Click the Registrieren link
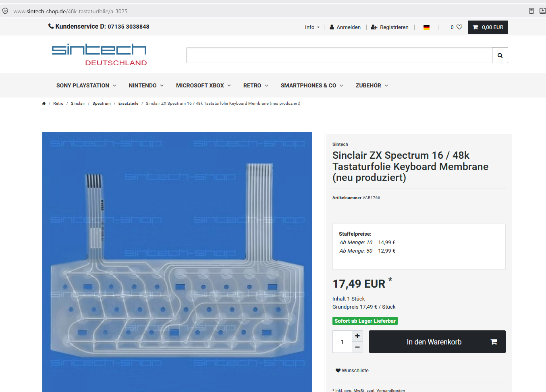546x392 pixels. point(390,27)
